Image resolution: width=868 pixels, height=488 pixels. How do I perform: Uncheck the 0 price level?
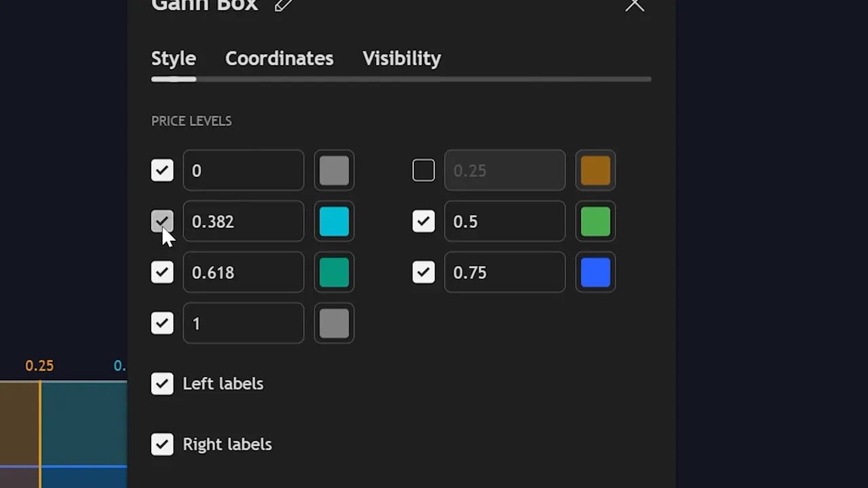coord(162,170)
